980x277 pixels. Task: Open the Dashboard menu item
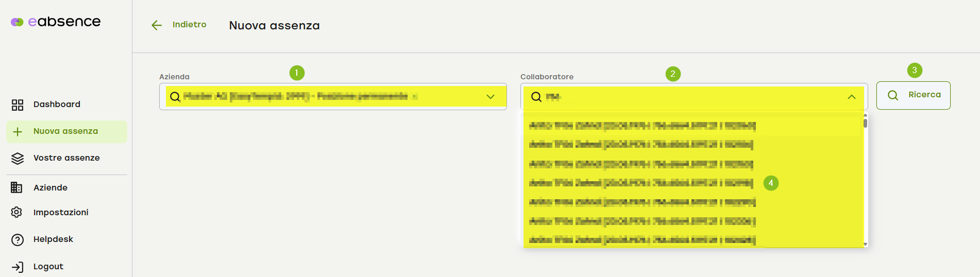coord(57,105)
